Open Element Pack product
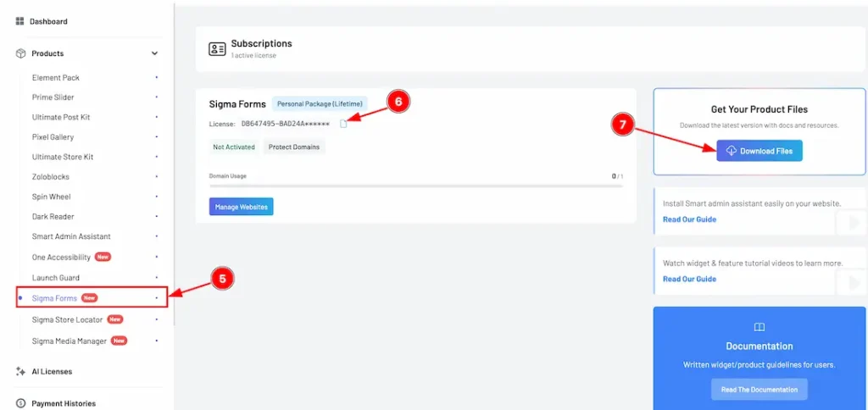 tap(55, 77)
